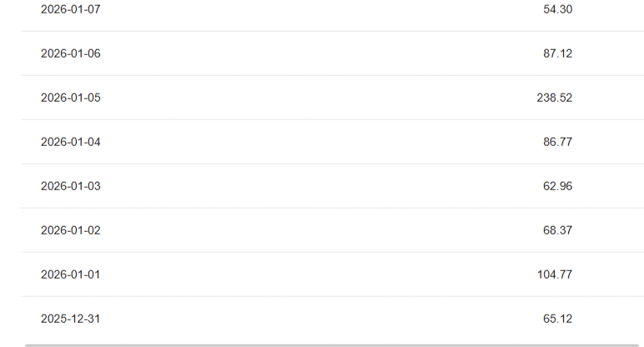Click the 104.77 amount
Screen dimensions: 644x347
[x=554, y=274]
